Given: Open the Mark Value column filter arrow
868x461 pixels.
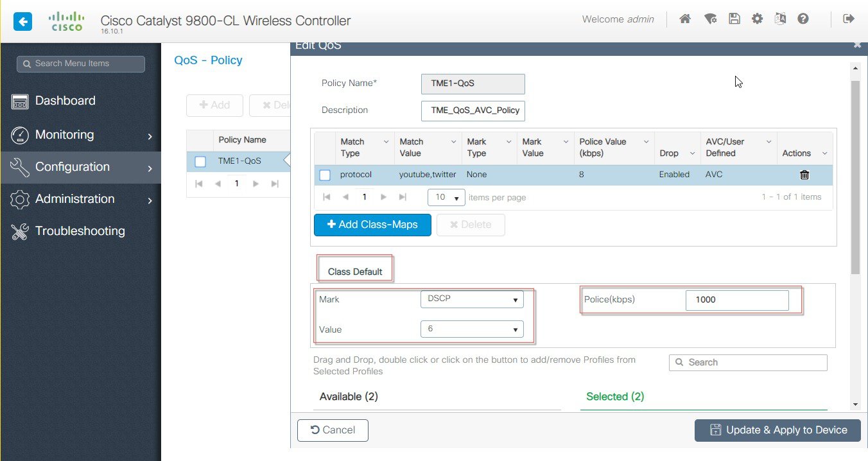Looking at the screenshot, I should pyautogui.click(x=566, y=142).
